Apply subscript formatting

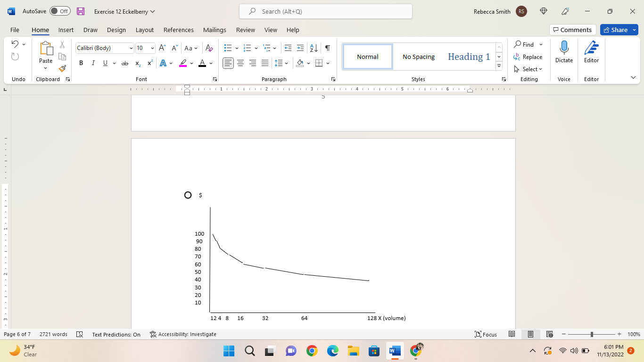(x=138, y=63)
